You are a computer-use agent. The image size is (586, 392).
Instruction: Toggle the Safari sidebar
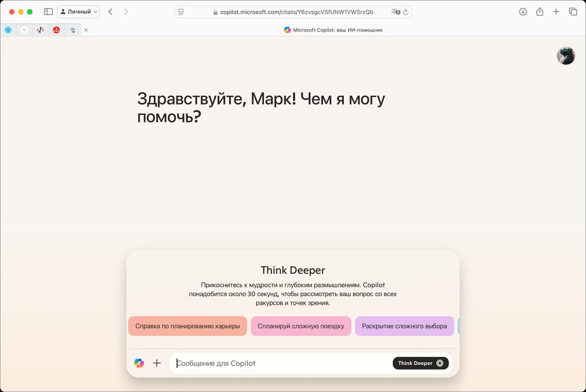[48, 12]
